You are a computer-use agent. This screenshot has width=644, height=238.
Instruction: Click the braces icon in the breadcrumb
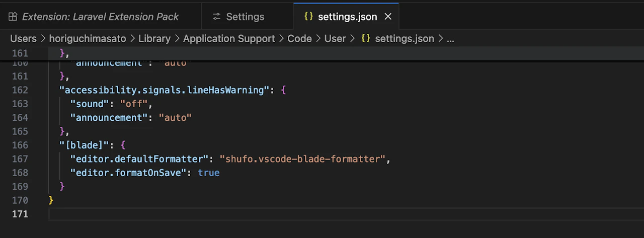click(x=366, y=38)
